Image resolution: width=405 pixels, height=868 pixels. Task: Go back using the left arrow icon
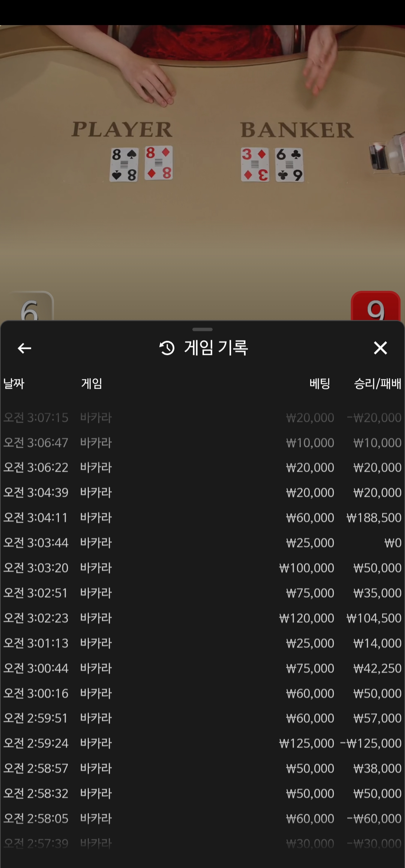(24, 348)
